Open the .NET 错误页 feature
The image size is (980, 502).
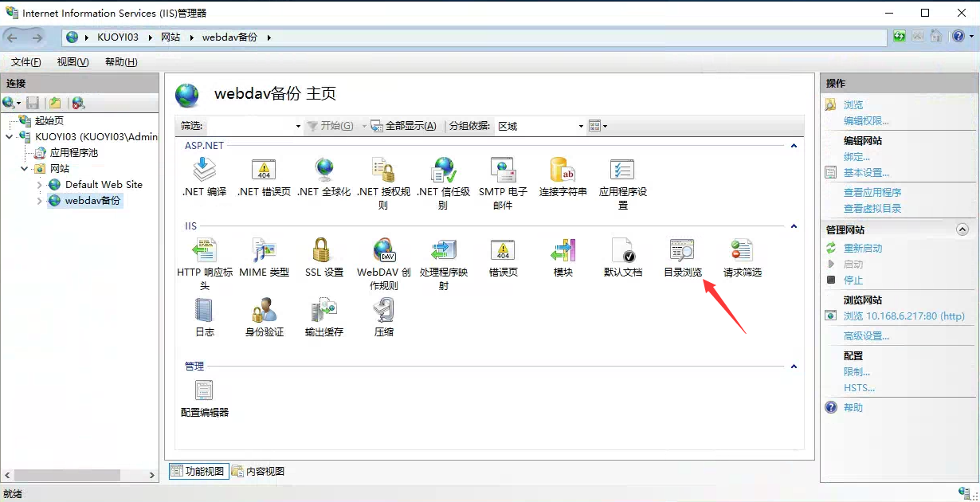(264, 177)
